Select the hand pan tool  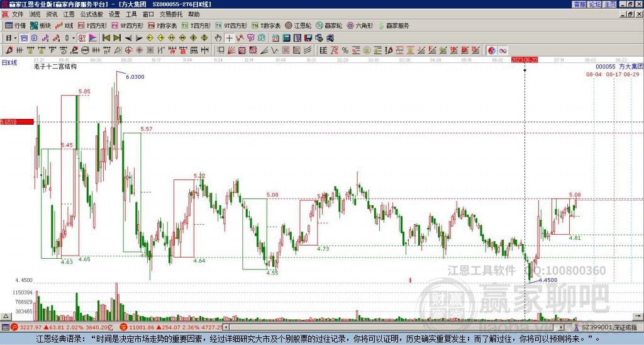(x=218, y=38)
